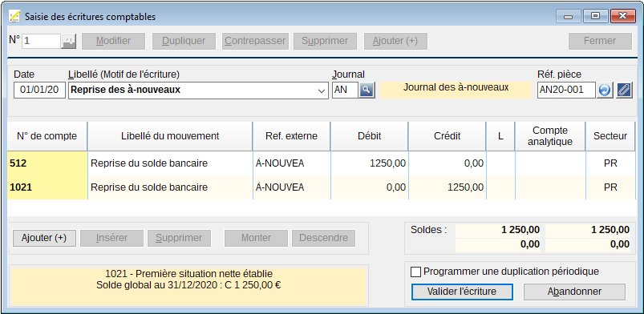The height and width of the screenshot is (314, 644).
Task: Click the paperclip attachment icon
Action: [624, 90]
